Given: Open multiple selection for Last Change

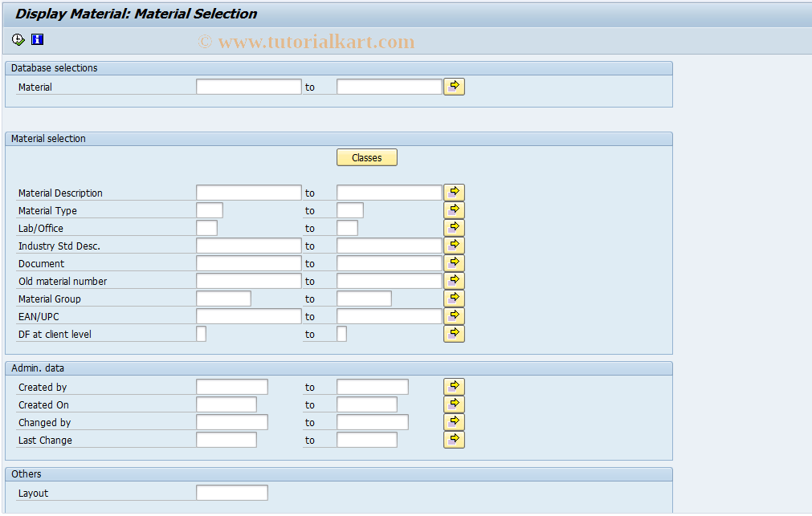Looking at the screenshot, I should [x=454, y=439].
